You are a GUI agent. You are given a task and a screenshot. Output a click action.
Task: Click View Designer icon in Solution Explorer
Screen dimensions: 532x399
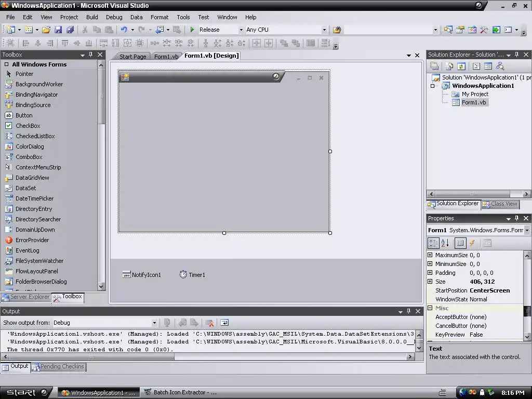pos(488,66)
